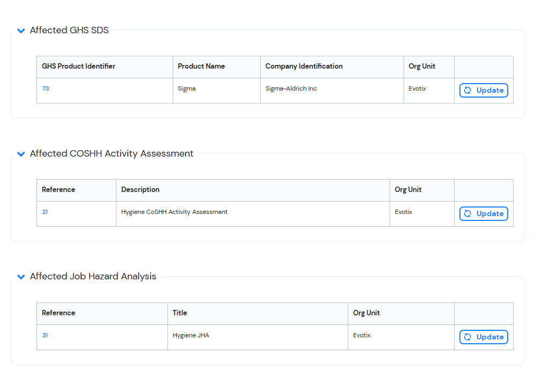Collapse the Affected GHS SDS section
This screenshot has width=549, height=392.
(x=21, y=31)
